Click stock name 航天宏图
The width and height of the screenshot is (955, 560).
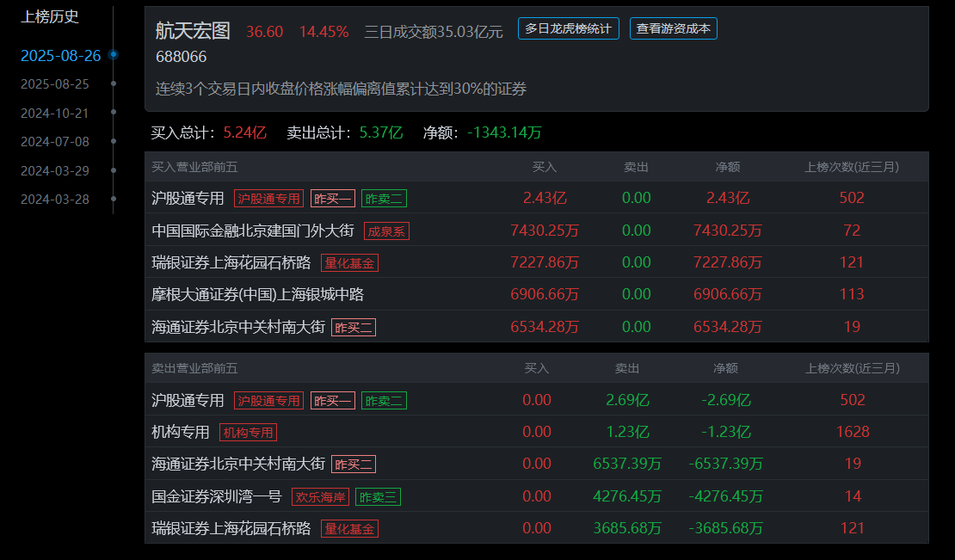coord(193,30)
